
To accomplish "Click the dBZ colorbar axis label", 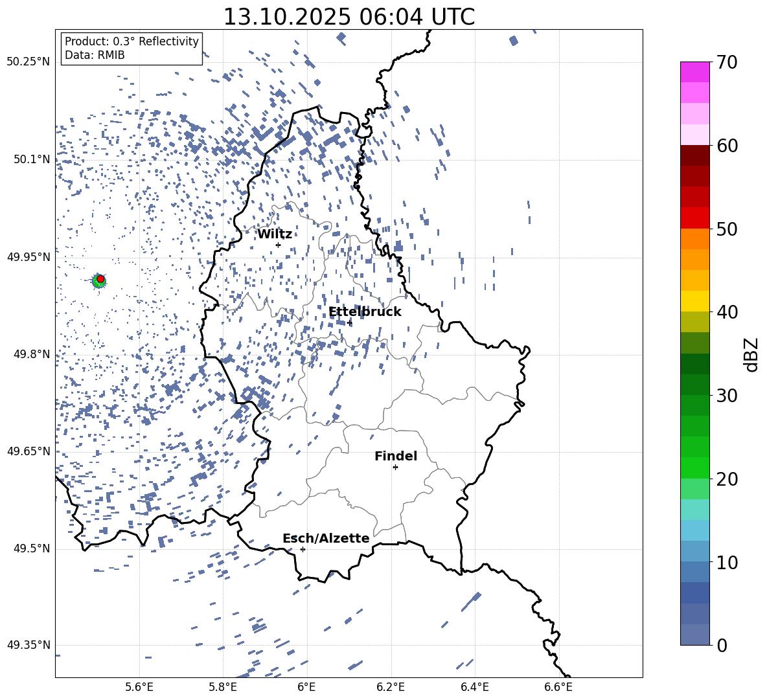I will pyautogui.click(x=752, y=354).
